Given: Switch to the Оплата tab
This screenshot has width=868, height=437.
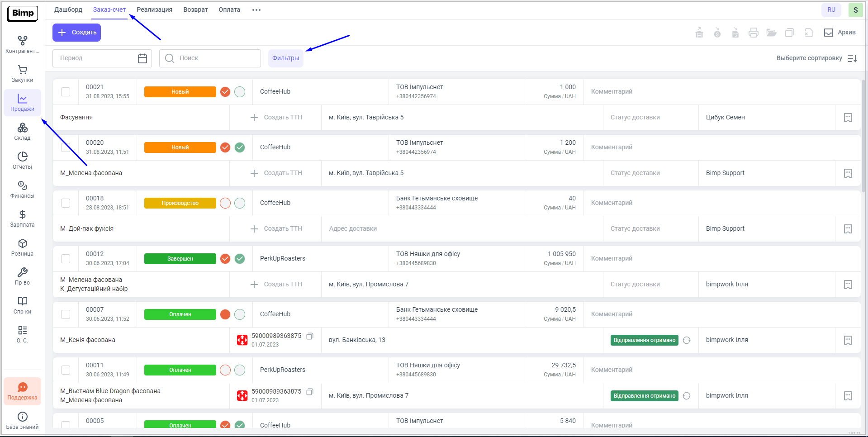Looking at the screenshot, I should (229, 10).
